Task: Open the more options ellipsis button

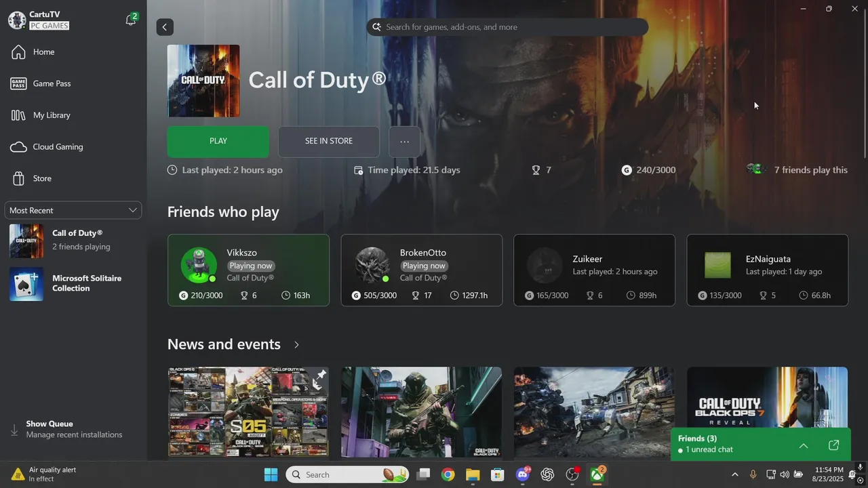Action: [x=405, y=142]
